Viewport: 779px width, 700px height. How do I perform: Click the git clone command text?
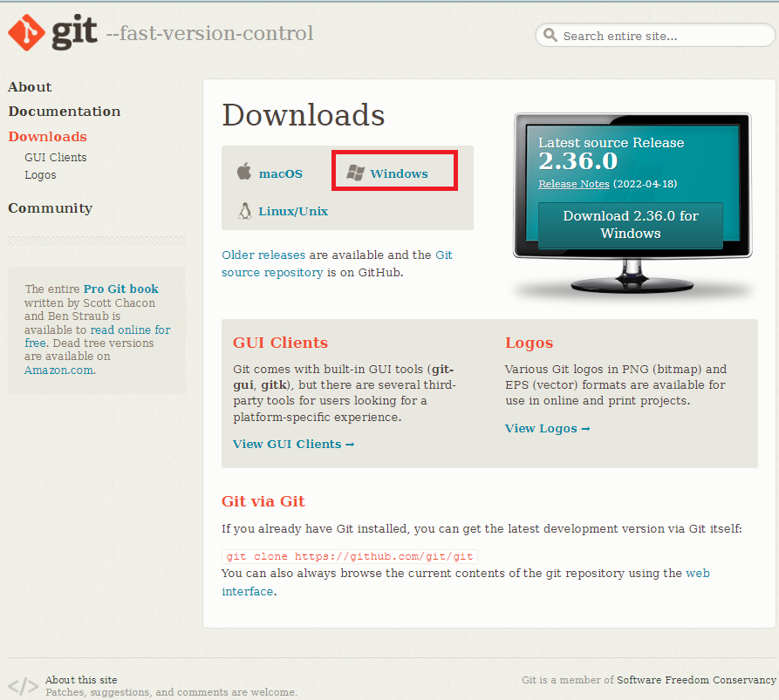(x=349, y=556)
